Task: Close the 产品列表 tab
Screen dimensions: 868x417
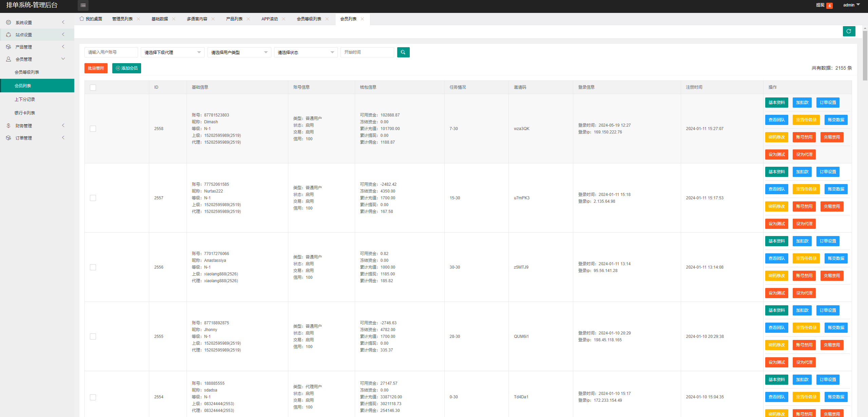Action: [248, 19]
